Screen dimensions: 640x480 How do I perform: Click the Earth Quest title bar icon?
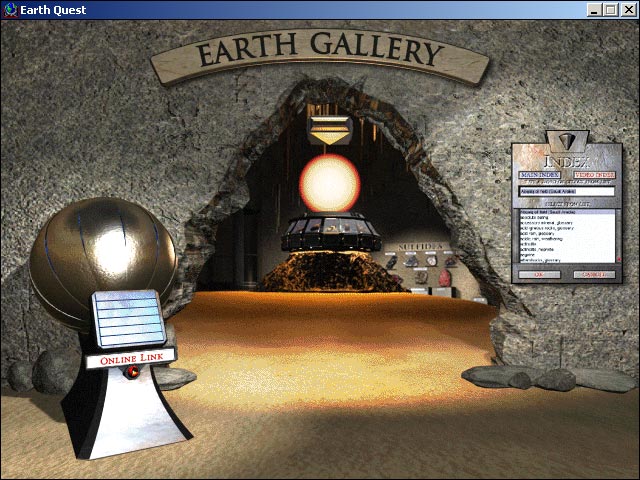10,10
